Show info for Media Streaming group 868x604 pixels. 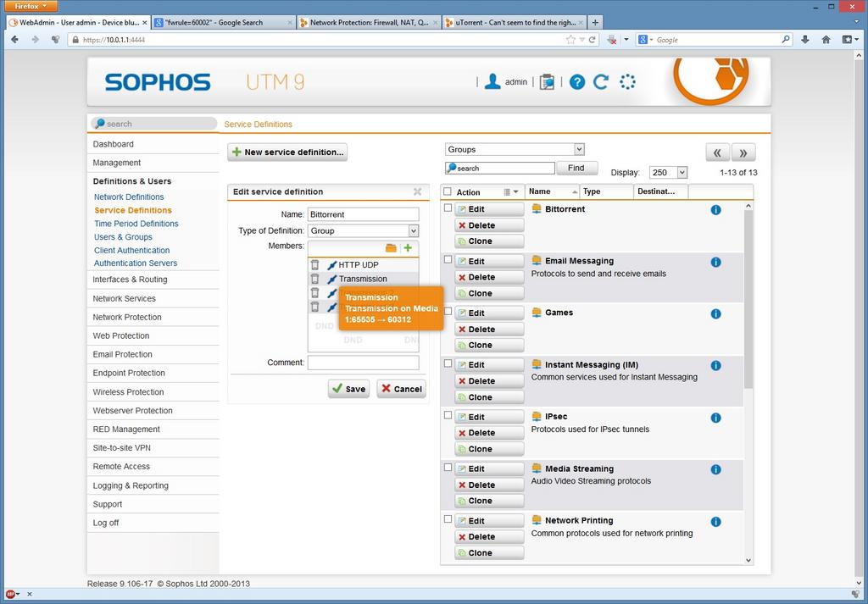coord(715,469)
